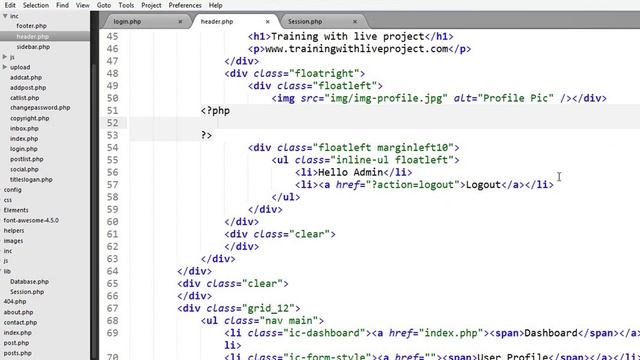The height and width of the screenshot is (360, 640).
Task: Open index.php below inbox.php
Action: (24, 138)
